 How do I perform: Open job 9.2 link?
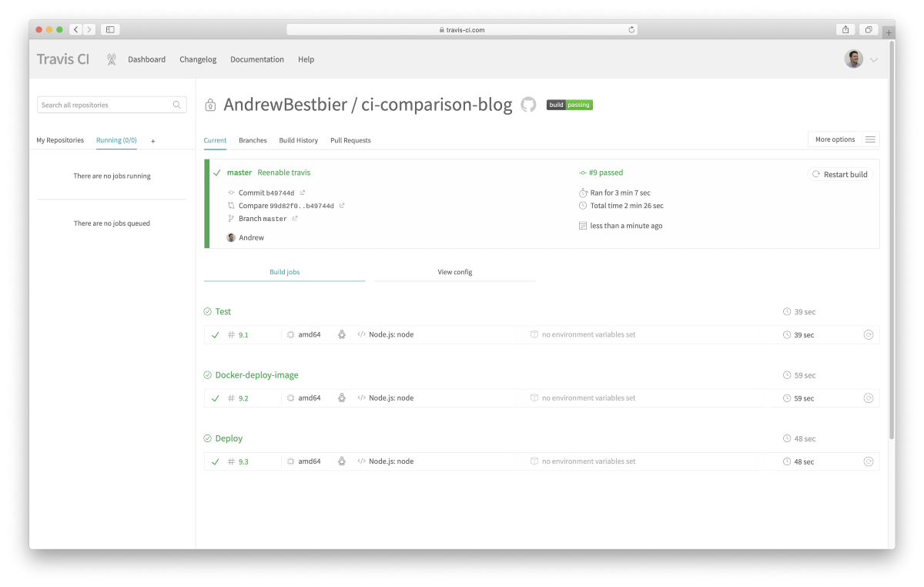[243, 398]
